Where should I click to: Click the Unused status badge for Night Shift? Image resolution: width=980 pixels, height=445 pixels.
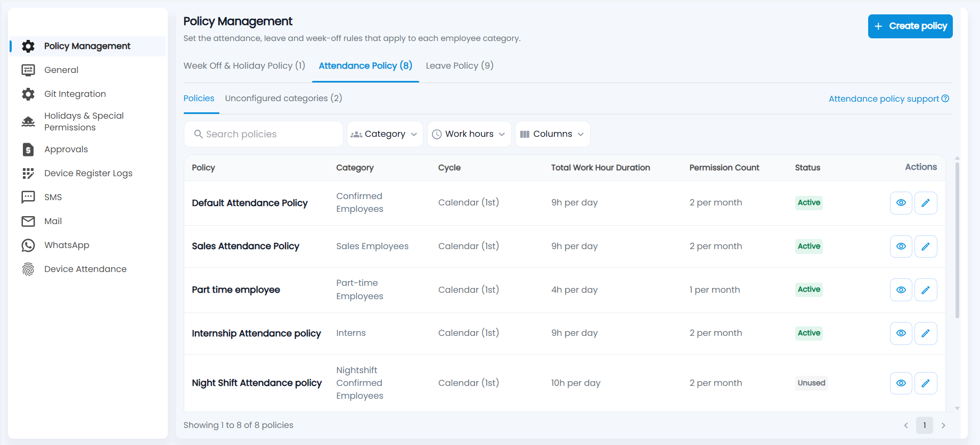point(811,383)
